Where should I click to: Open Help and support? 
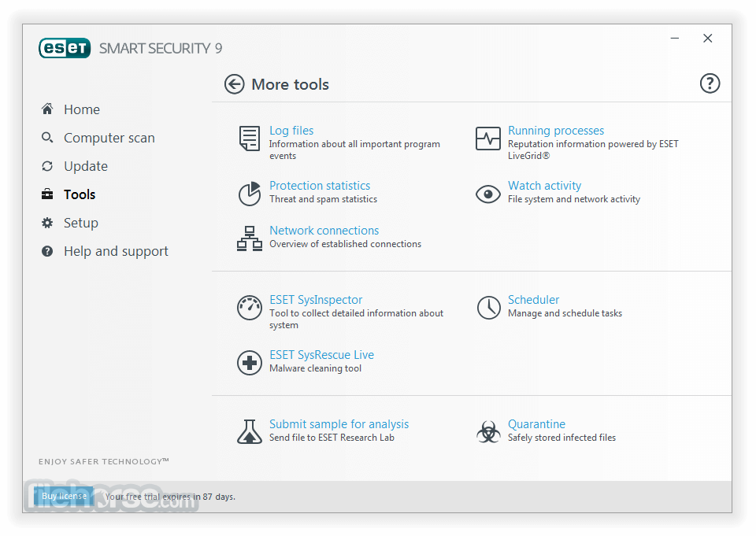tap(116, 252)
